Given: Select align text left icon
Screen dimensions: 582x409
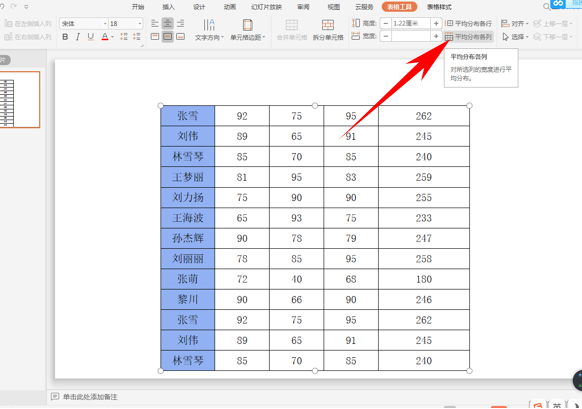Looking at the screenshot, I should [155, 24].
